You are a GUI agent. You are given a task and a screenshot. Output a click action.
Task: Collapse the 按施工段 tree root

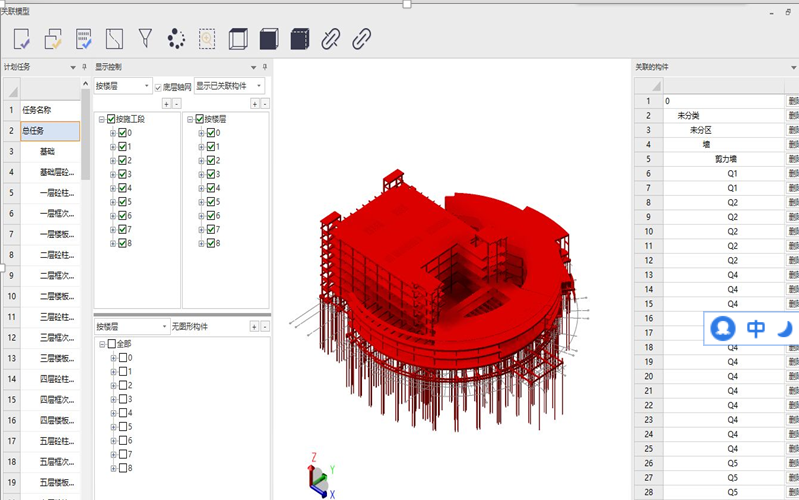[x=102, y=119]
